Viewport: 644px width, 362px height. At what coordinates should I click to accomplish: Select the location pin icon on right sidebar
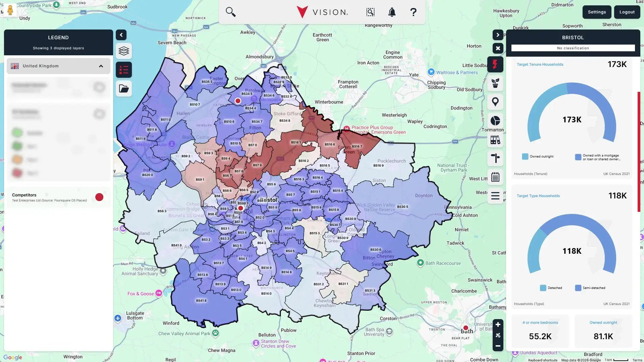click(x=496, y=102)
